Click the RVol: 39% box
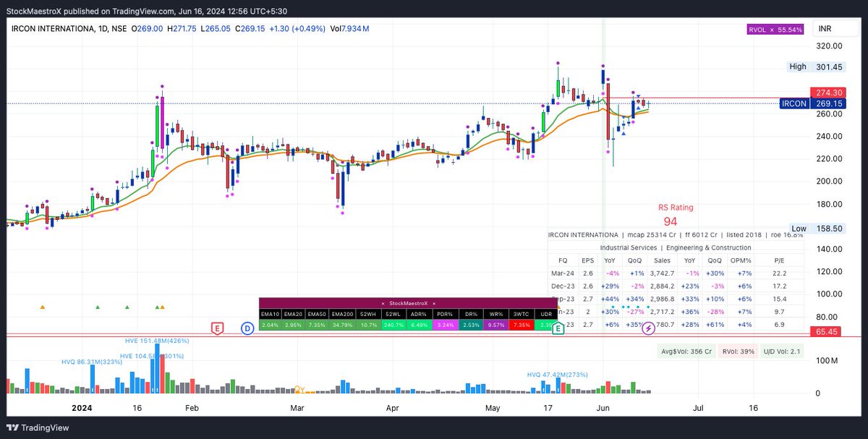The width and height of the screenshot is (868, 439). coord(738,351)
